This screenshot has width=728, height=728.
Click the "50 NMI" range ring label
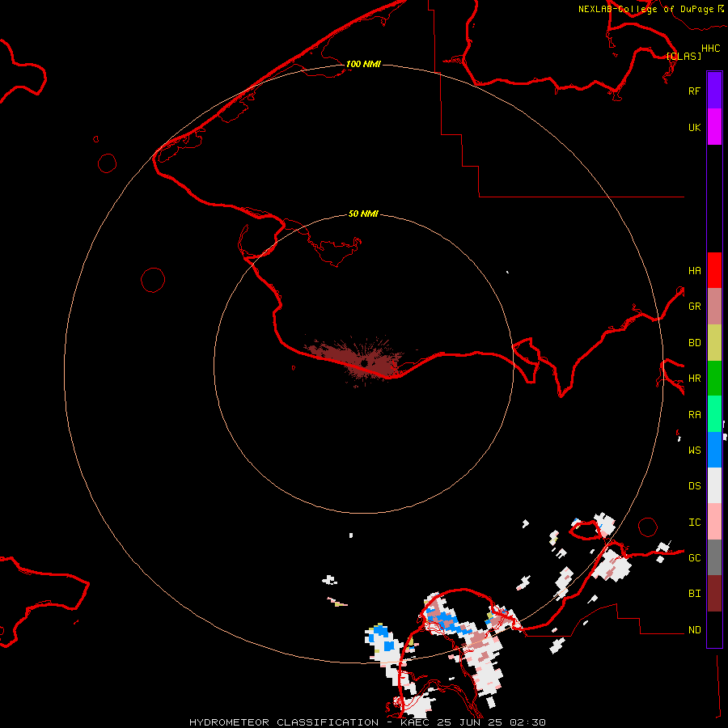(363, 214)
